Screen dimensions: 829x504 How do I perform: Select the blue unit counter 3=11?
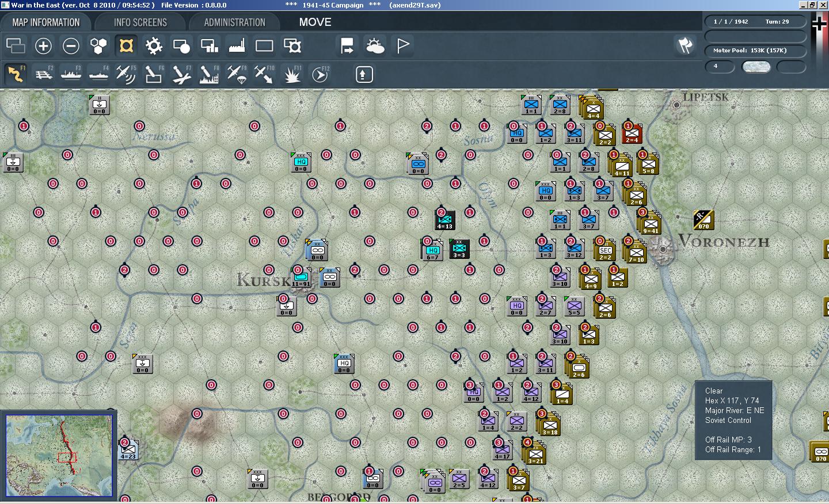pos(574,133)
